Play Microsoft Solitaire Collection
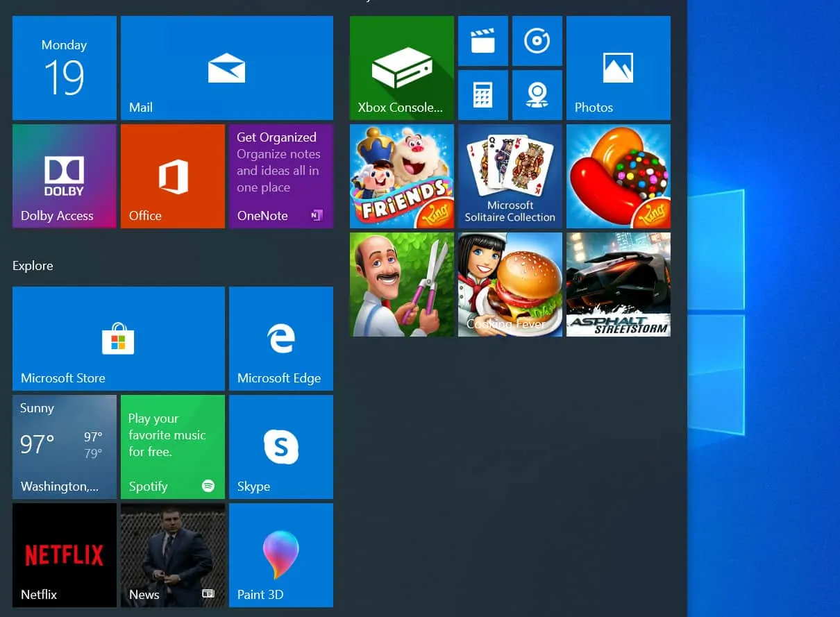Screen dimensions: 840x617 tap(510, 176)
